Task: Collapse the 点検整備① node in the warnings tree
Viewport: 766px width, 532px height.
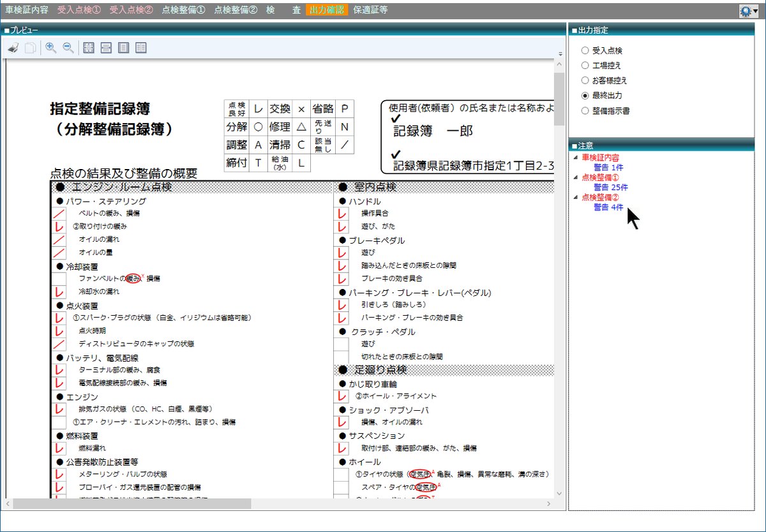Action: coord(576,177)
